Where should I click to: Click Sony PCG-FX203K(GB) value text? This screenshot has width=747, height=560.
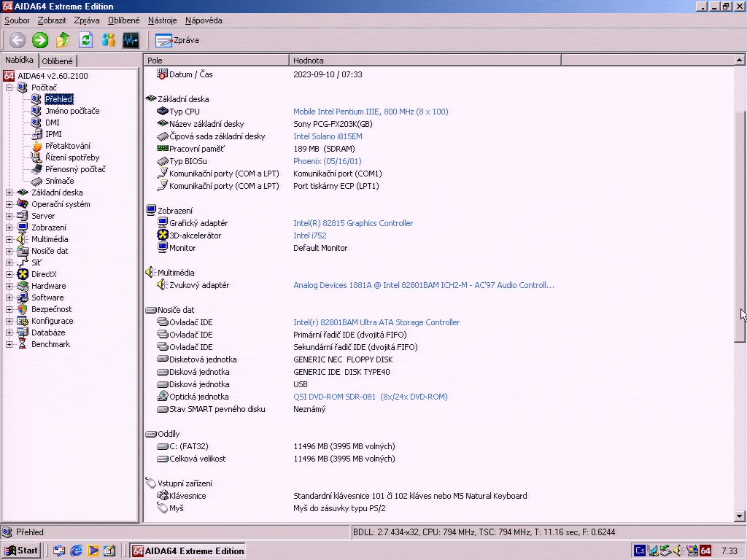333,124
